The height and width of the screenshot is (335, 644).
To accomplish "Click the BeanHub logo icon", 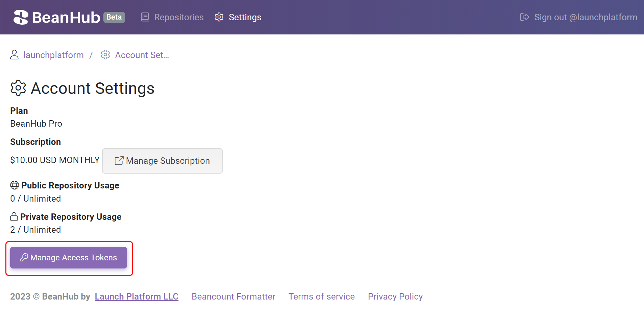I will (x=21, y=17).
